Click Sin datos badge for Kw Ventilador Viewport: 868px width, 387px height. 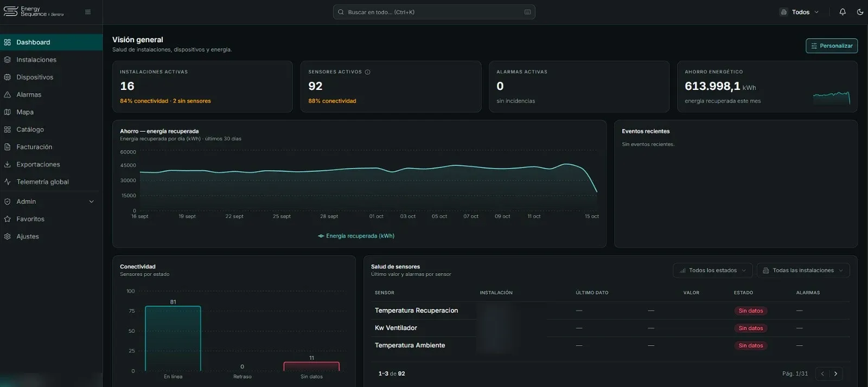coord(751,328)
